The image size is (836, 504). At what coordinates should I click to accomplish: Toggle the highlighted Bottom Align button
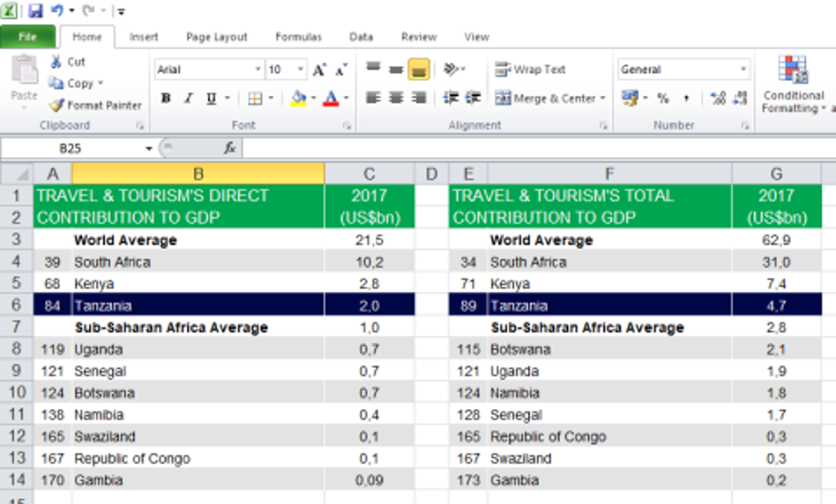[419, 70]
